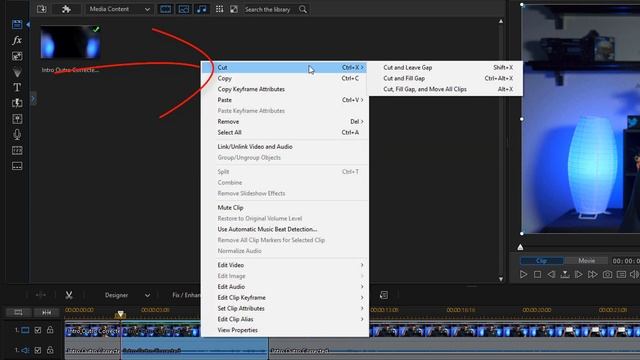Click the library scrollbar up arrow
The height and width of the screenshot is (360, 640).
pos(501,21)
